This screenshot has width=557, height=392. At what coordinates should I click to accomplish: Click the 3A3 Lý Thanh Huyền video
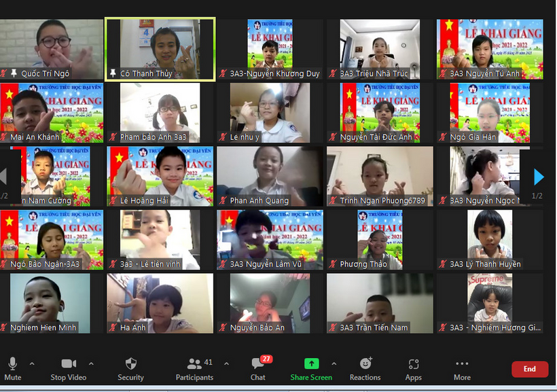coord(489,239)
